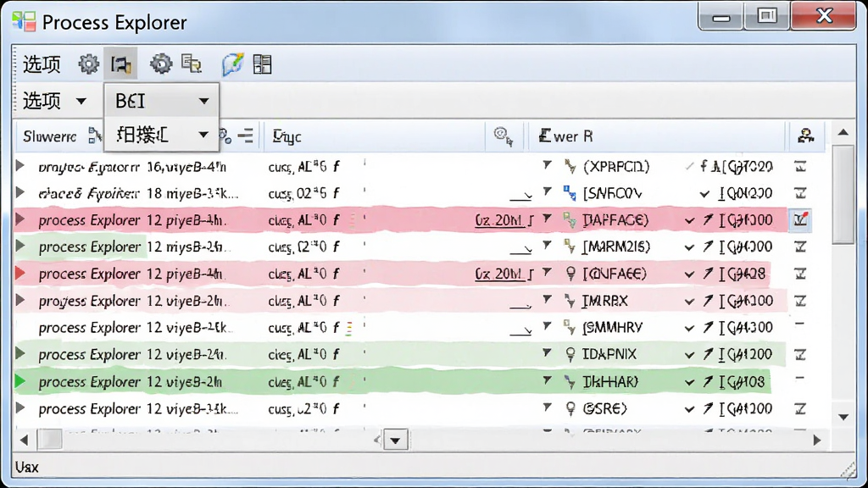This screenshot has width=868, height=488.
Task: Open filter triangle in IDAPNIX row
Action: [547, 352]
